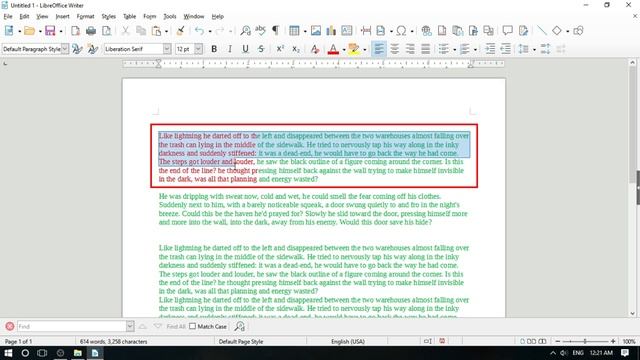Copy the selected text
The width and height of the screenshot is (640, 360).
pyautogui.click(x=141, y=31)
